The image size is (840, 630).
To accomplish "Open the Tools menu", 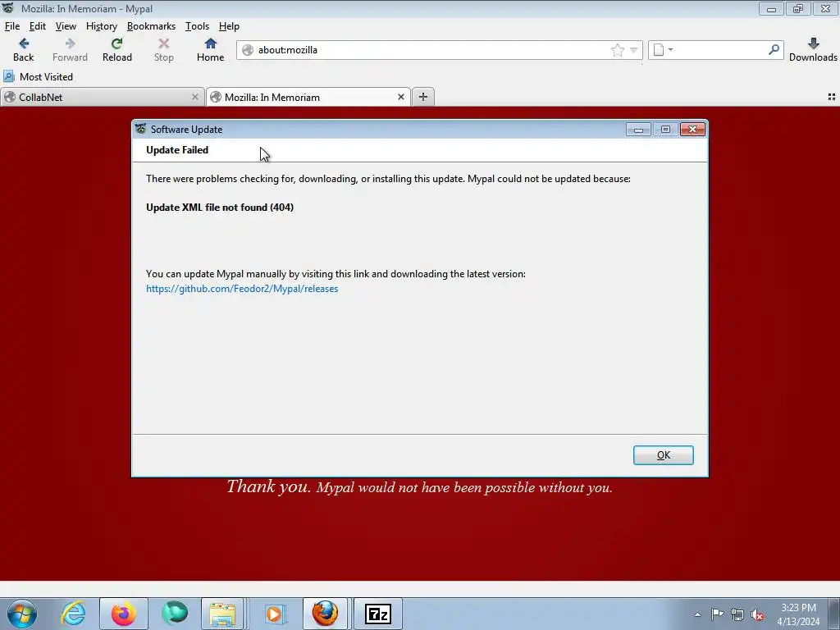I will pyautogui.click(x=197, y=26).
